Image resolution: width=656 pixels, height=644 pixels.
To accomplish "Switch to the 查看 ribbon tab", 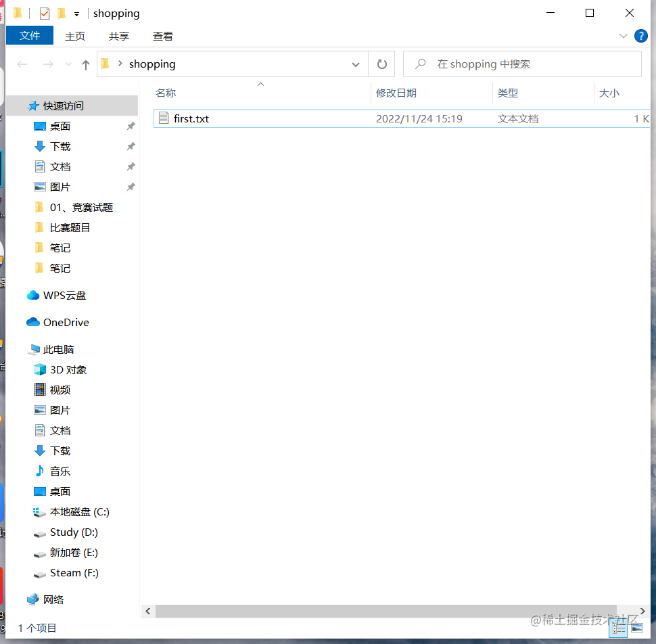I will (x=162, y=36).
